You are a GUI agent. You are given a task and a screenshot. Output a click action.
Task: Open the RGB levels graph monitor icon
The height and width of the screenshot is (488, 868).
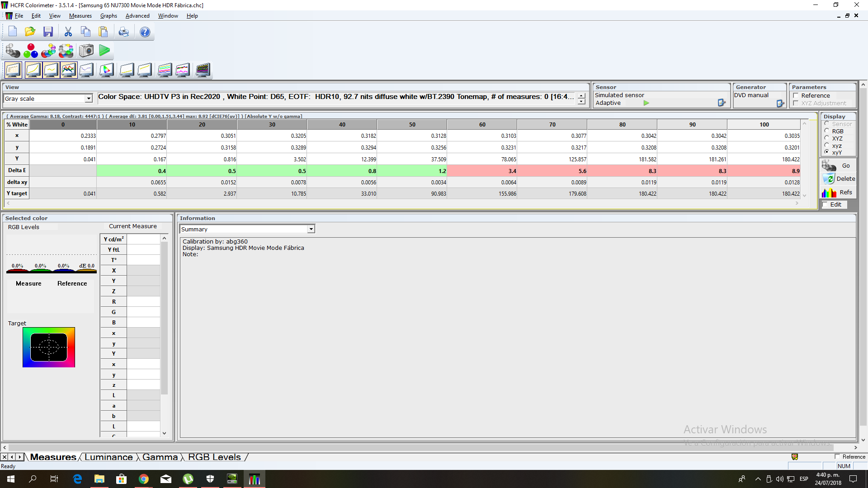tap(69, 70)
